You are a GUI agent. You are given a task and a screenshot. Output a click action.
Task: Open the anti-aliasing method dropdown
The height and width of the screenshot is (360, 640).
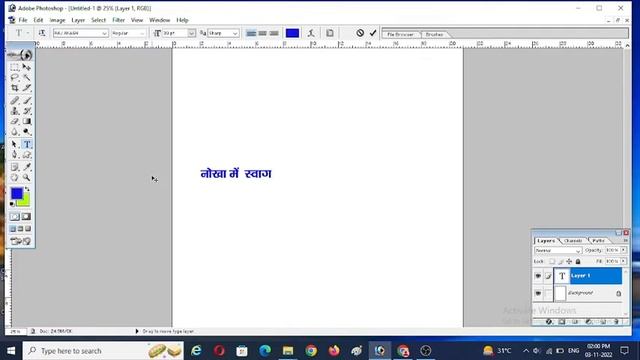[235, 33]
